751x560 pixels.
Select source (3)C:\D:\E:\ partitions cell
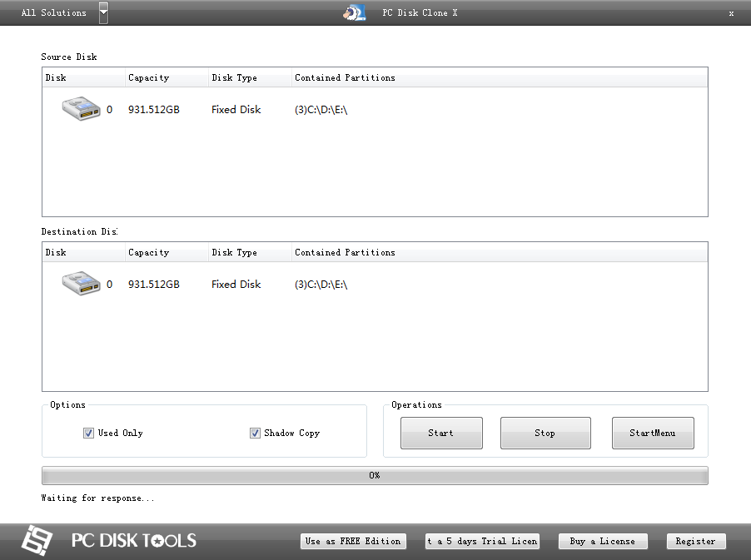click(321, 110)
